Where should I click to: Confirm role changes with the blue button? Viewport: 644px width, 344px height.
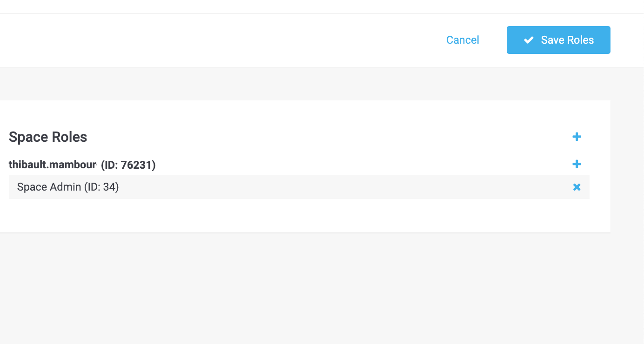pos(558,40)
